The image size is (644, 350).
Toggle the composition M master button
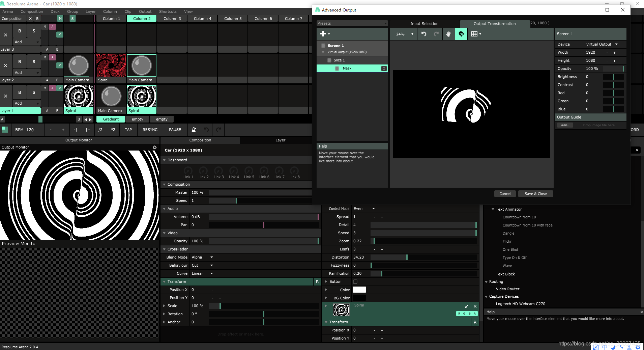tap(60, 19)
